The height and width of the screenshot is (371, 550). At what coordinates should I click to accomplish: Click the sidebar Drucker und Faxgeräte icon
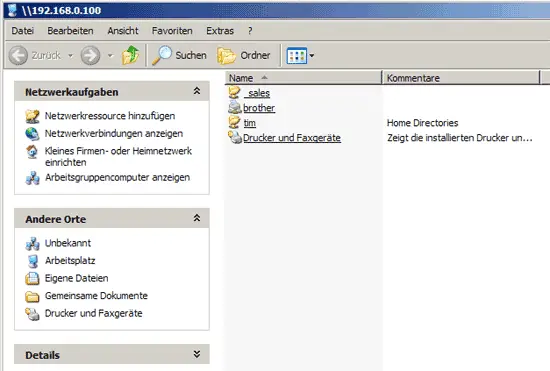click(x=32, y=313)
